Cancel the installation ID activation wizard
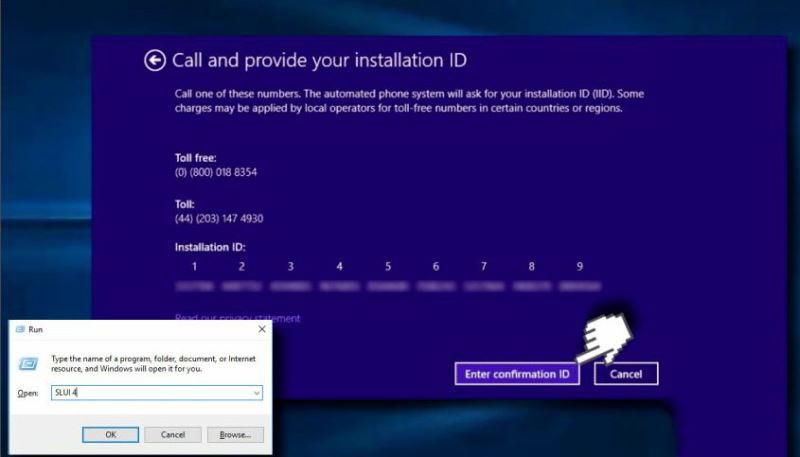This screenshot has width=800, height=457. (x=626, y=374)
